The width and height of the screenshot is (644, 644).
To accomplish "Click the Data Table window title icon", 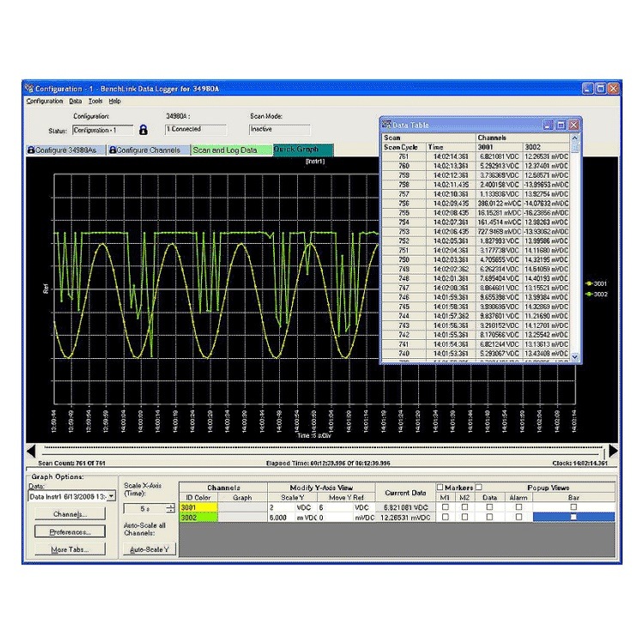I will click(x=387, y=125).
